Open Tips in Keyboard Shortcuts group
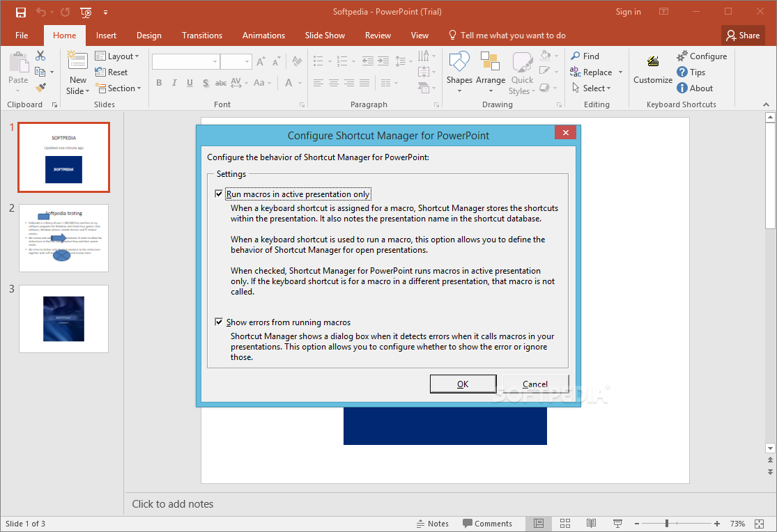This screenshot has height=532, width=777. (x=691, y=72)
